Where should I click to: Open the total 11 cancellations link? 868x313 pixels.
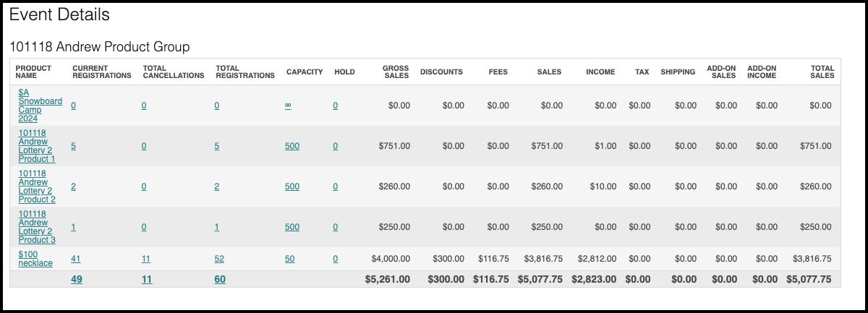[x=147, y=279]
